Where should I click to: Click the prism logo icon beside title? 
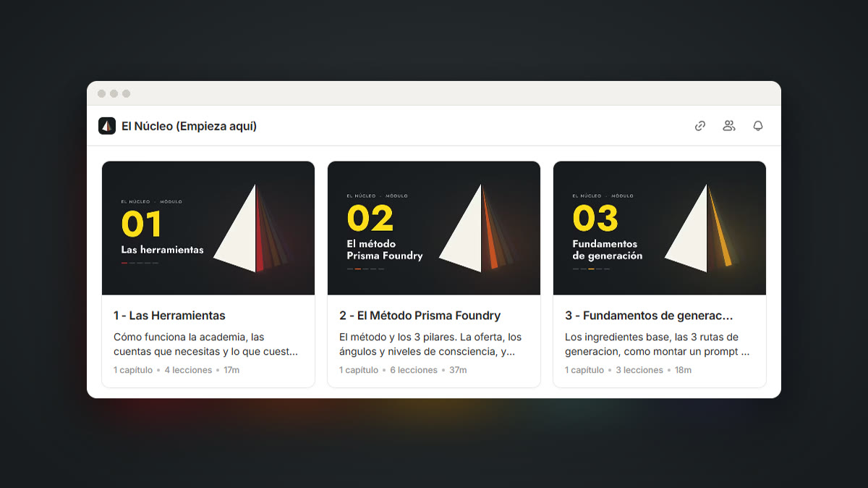(107, 126)
